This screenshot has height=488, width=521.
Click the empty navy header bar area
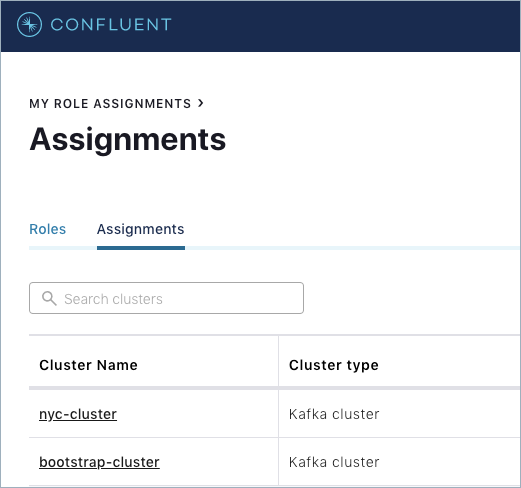click(347, 26)
